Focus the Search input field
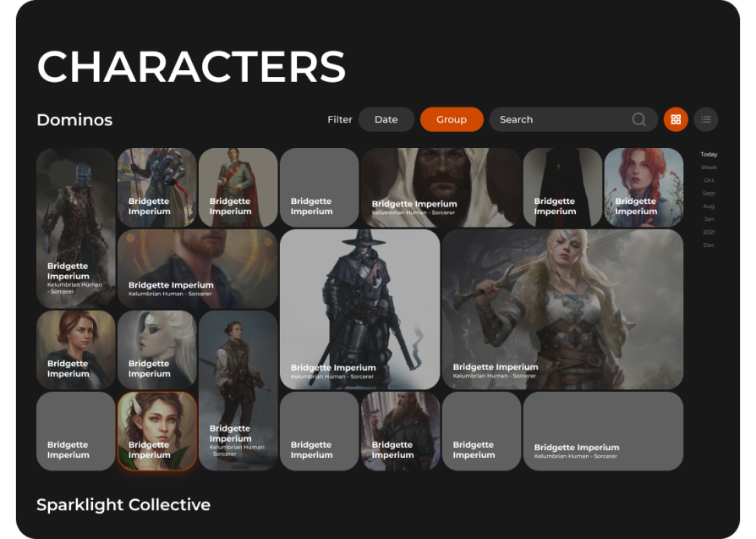The width and height of the screenshot is (756, 539). click(573, 119)
